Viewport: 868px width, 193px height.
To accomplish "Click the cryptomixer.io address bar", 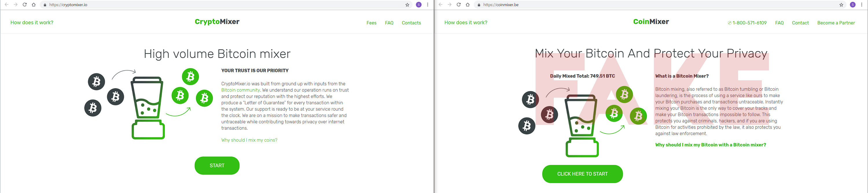I will tap(226, 5).
